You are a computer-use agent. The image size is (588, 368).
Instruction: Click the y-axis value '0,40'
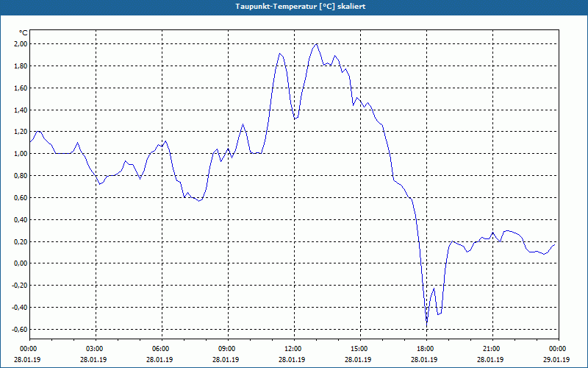(21, 219)
